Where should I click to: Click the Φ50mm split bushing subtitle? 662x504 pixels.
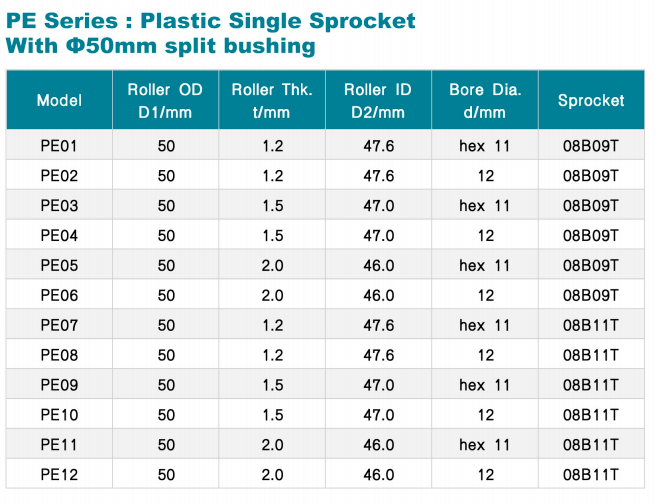pyautogui.click(x=160, y=46)
